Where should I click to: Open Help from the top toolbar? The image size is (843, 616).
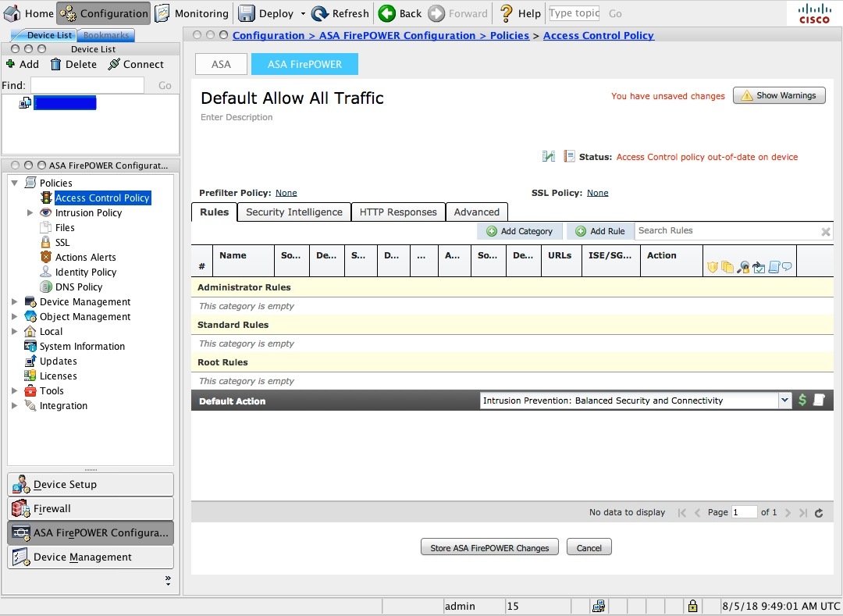point(518,12)
